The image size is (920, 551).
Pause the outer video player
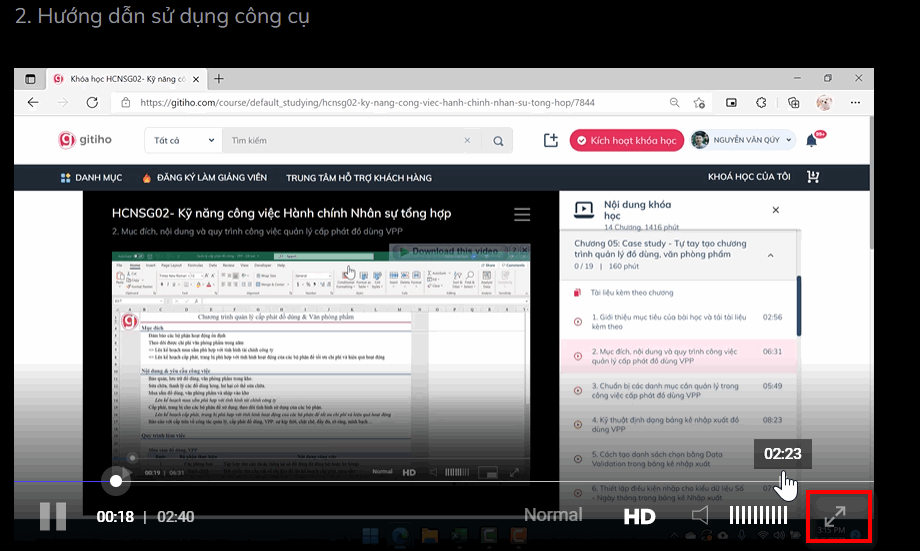53,516
